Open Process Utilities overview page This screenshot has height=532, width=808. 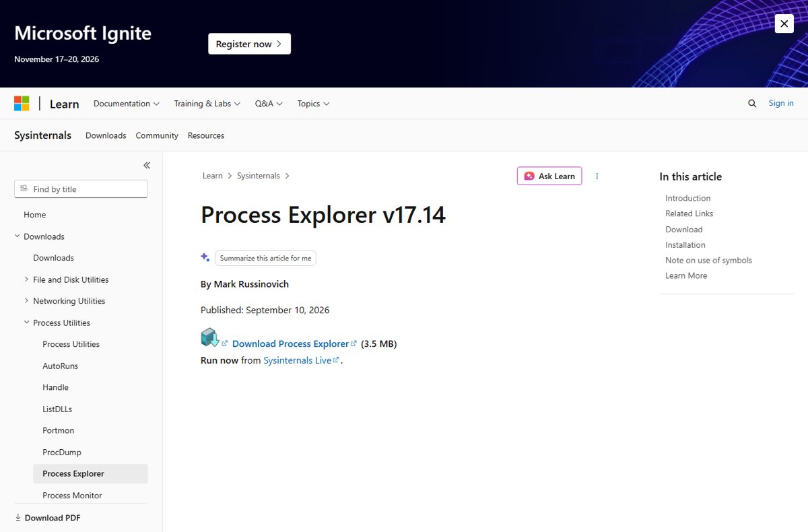click(x=71, y=344)
